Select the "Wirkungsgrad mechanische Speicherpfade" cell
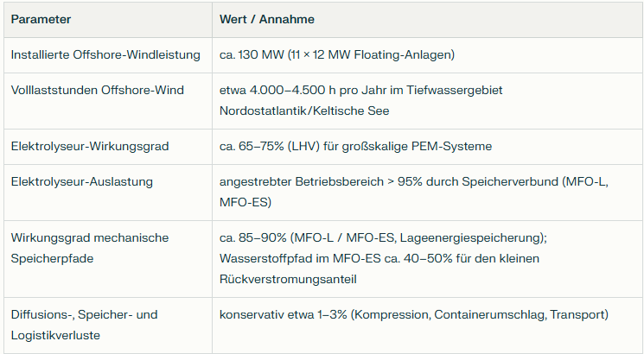 pos(89,247)
